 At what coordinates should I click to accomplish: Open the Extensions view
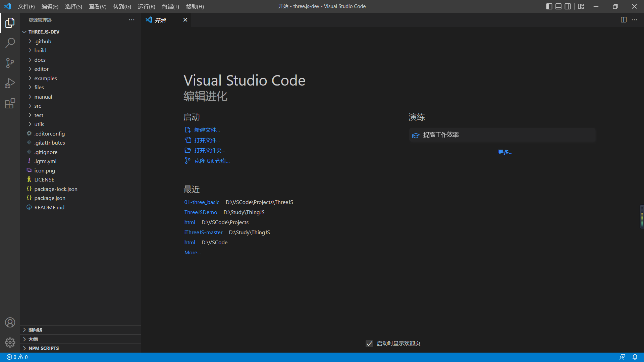click(x=10, y=103)
